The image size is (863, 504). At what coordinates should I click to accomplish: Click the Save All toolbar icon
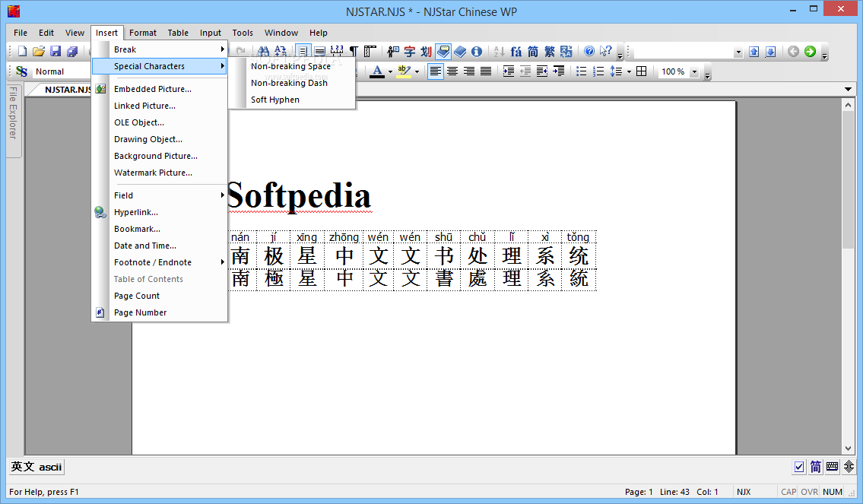click(72, 51)
